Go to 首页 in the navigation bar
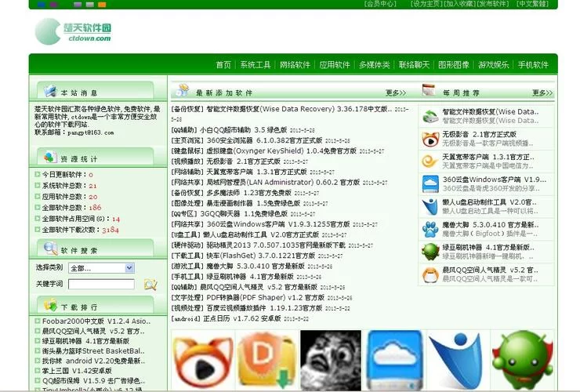Image resolution: width=580 pixels, height=392 pixels. pos(223,65)
